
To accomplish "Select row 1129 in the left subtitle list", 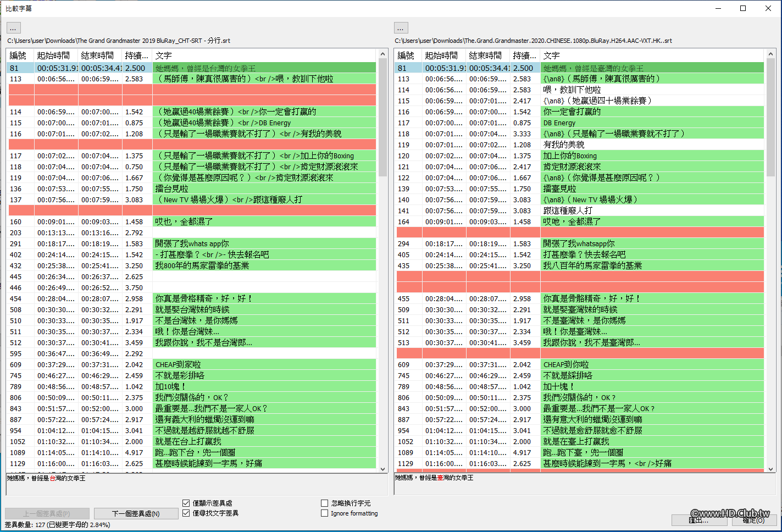I will pos(191,464).
